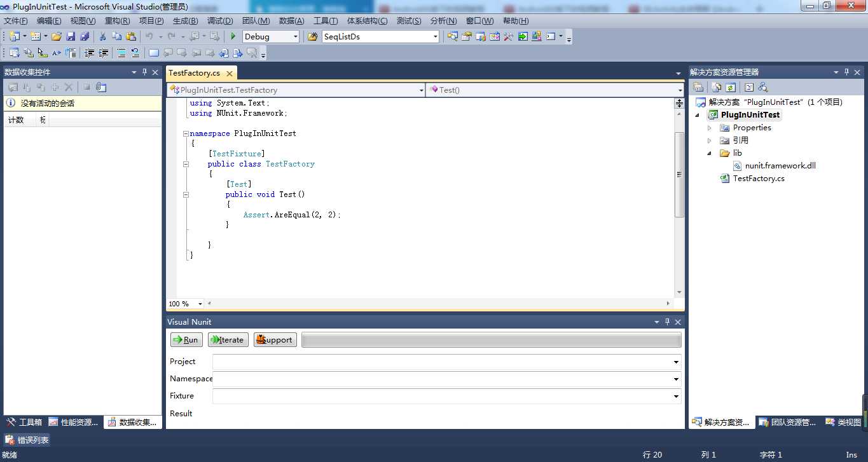Click the Increase Indent toolbar icon
This screenshot has width=868, height=462.
103,53
